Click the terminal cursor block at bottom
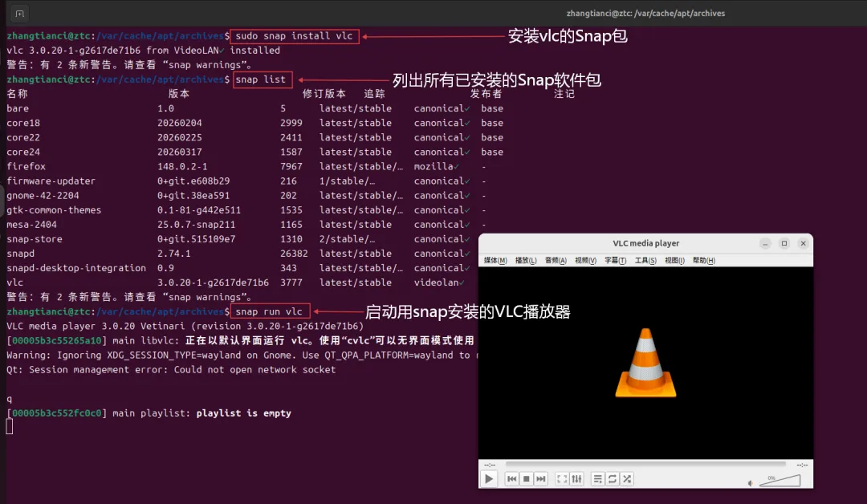Viewport: 867px width, 504px height. click(10, 427)
